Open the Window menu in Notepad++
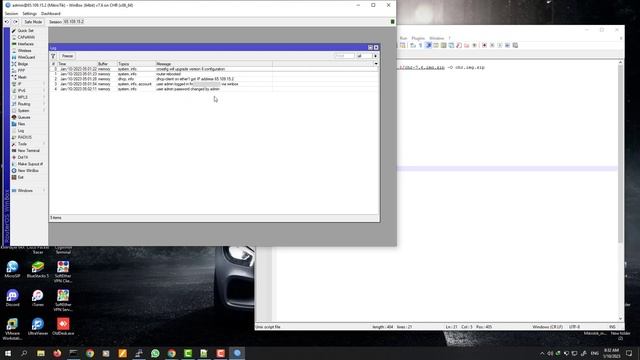The image size is (640, 360). point(436,38)
